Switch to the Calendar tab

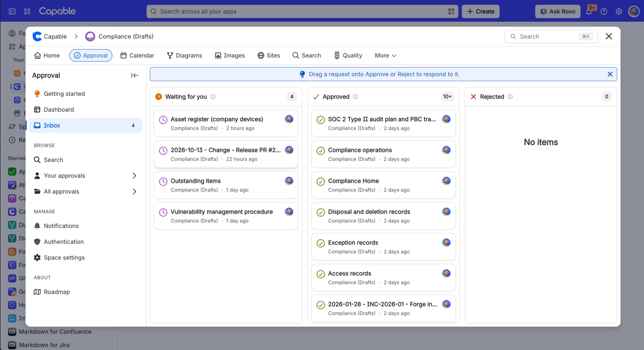tap(137, 56)
